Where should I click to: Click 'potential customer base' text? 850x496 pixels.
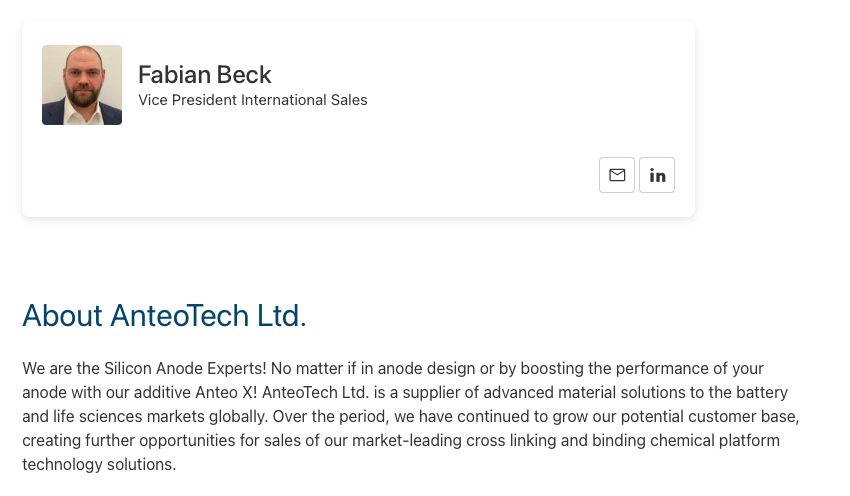(x=710, y=416)
